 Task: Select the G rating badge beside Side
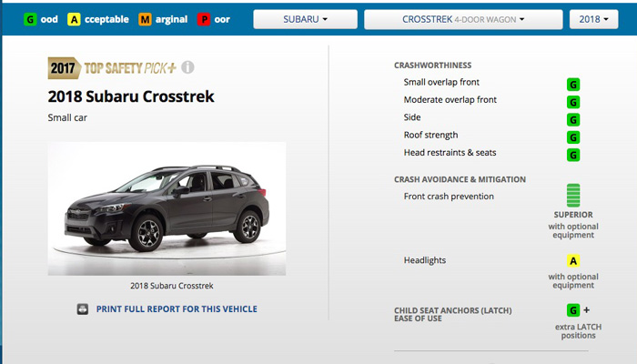pos(573,120)
